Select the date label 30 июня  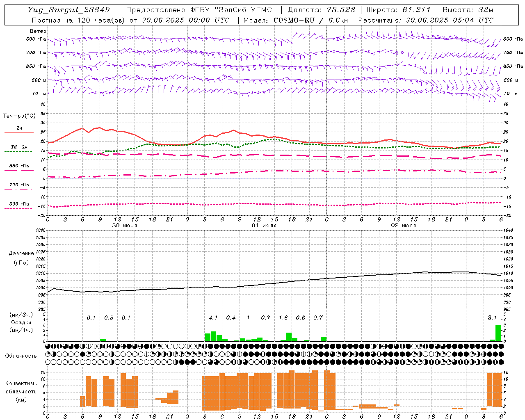click(124, 226)
